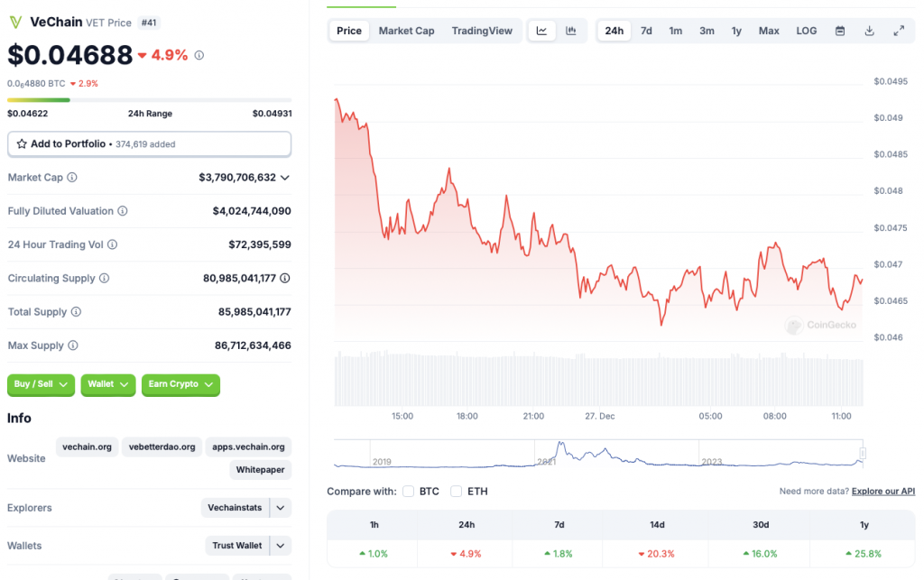Select Max time range
Image resolution: width=924 pixels, height=580 pixels.
(769, 31)
